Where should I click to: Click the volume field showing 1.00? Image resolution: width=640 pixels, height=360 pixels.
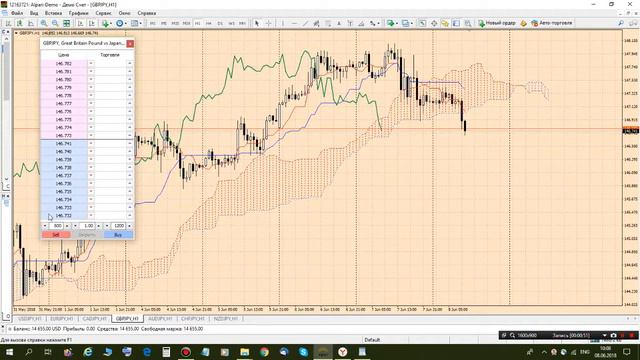[88, 226]
